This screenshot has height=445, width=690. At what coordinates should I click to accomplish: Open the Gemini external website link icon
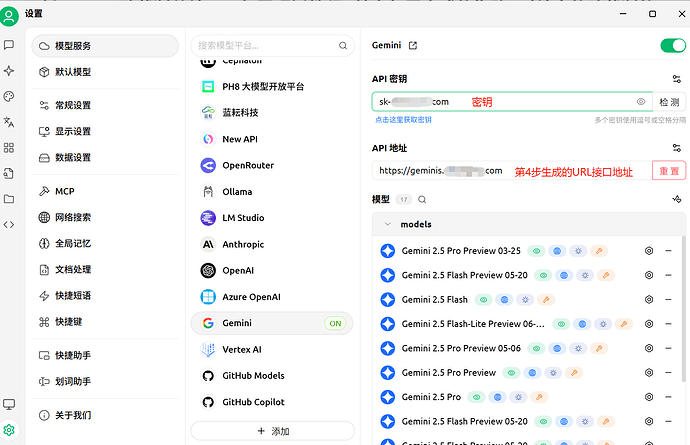point(413,45)
